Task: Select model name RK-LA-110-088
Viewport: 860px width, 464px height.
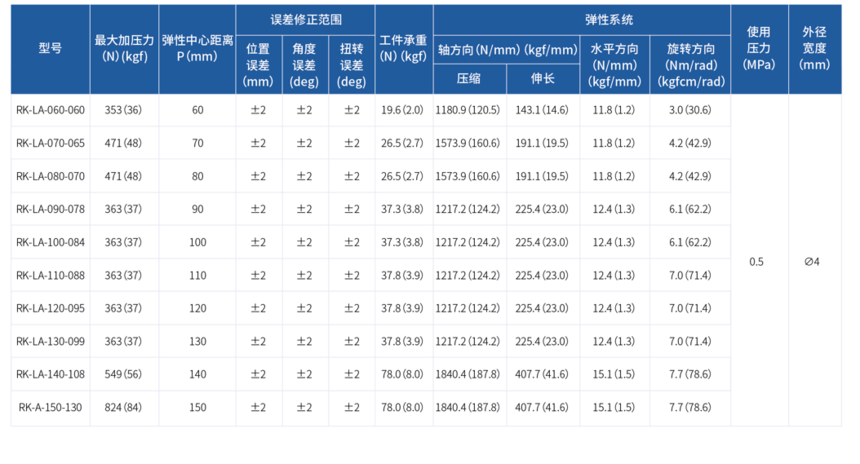Action: [50, 275]
